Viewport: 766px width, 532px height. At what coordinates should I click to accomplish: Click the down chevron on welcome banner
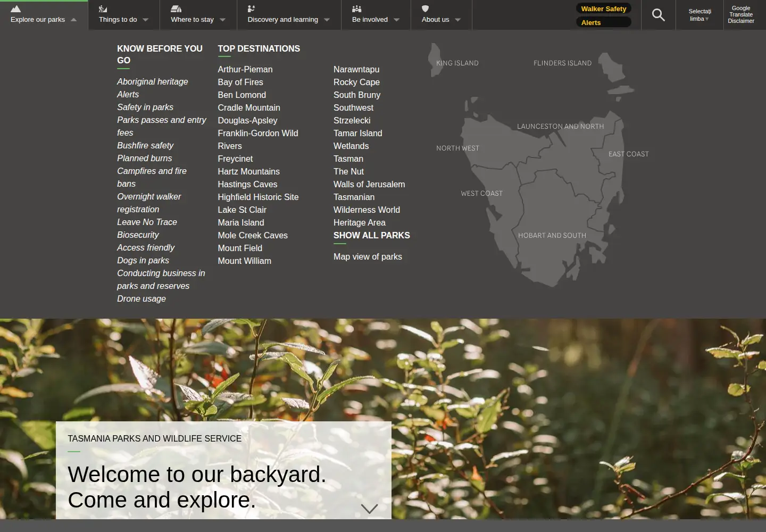369,509
